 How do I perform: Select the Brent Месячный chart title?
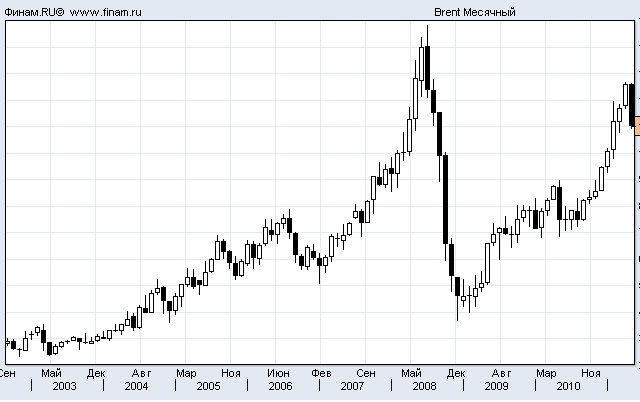click(x=475, y=13)
